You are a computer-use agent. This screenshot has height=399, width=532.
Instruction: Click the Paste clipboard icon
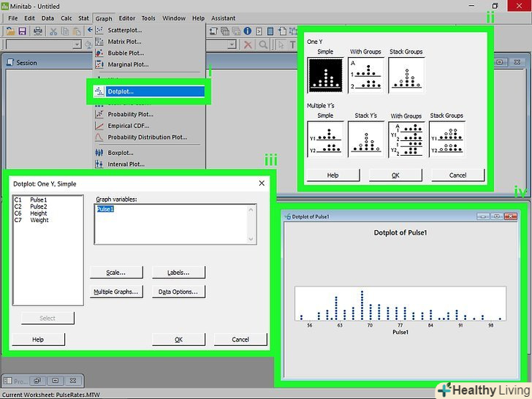[x=77, y=31]
